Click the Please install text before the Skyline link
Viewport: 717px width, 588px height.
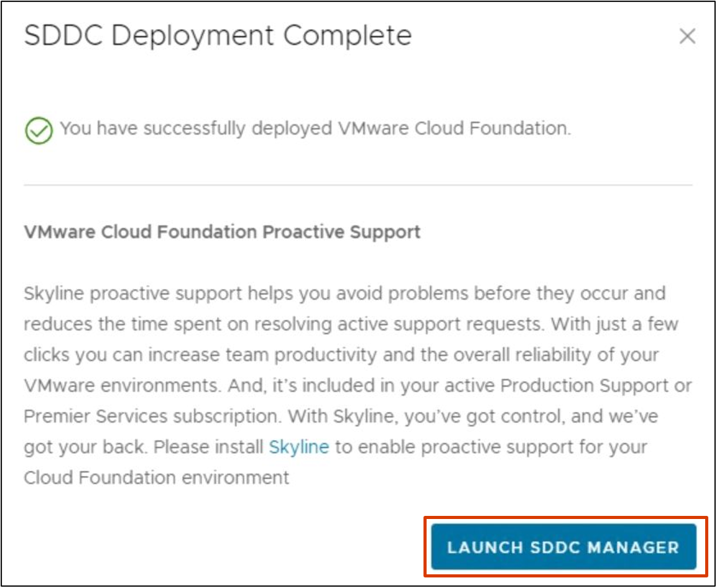coord(208,447)
